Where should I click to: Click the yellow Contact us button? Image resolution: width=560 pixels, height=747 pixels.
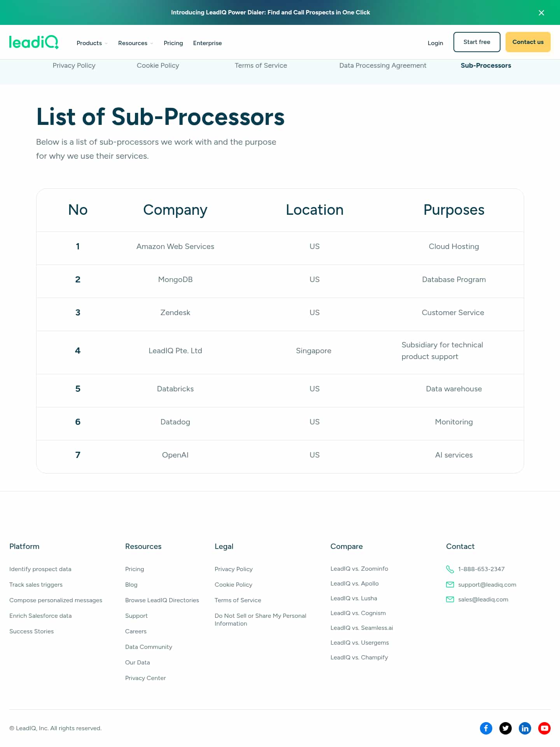(528, 42)
